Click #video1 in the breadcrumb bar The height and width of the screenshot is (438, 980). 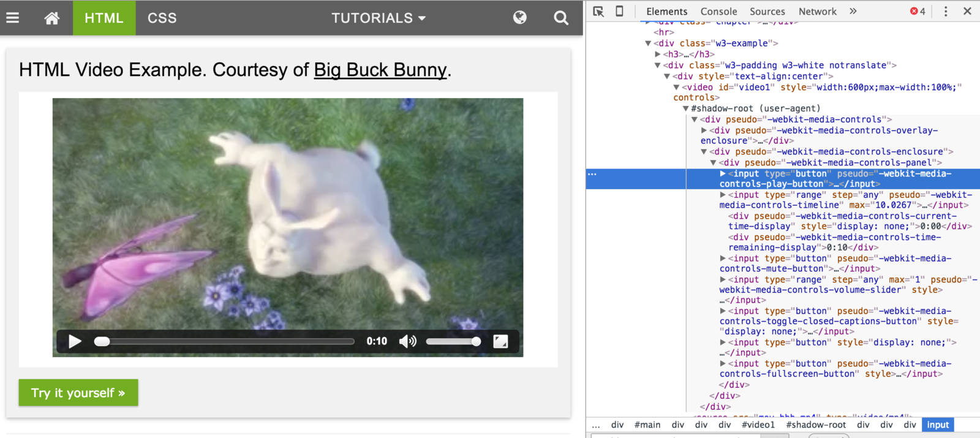(x=758, y=425)
